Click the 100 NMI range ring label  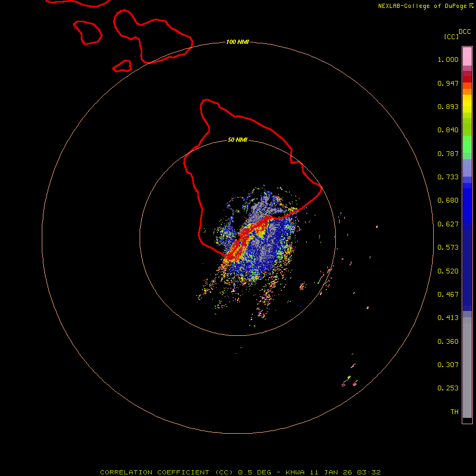pos(237,42)
